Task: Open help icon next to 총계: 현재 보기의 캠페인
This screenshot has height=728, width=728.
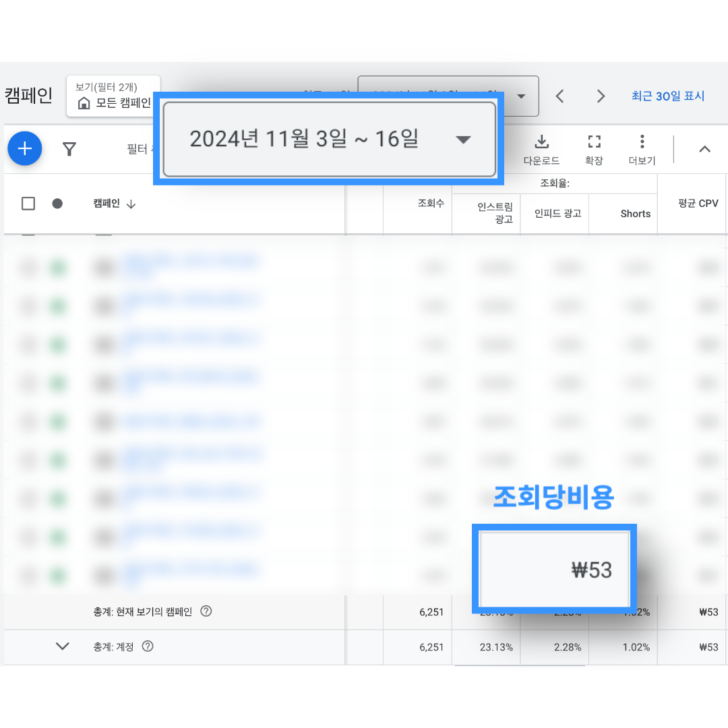Action: click(x=206, y=611)
